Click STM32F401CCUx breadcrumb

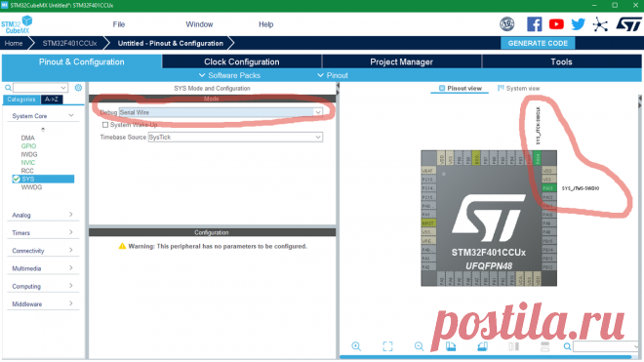click(69, 43)
